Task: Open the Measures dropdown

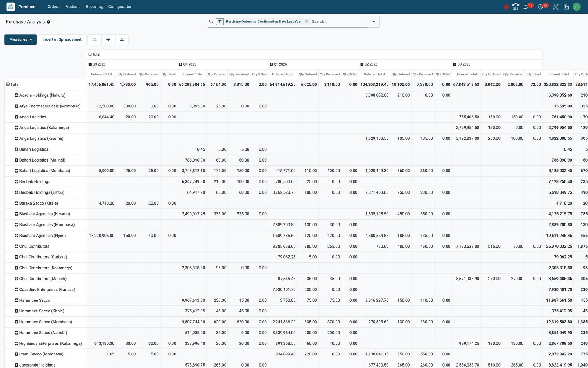Action: [21, 39]
